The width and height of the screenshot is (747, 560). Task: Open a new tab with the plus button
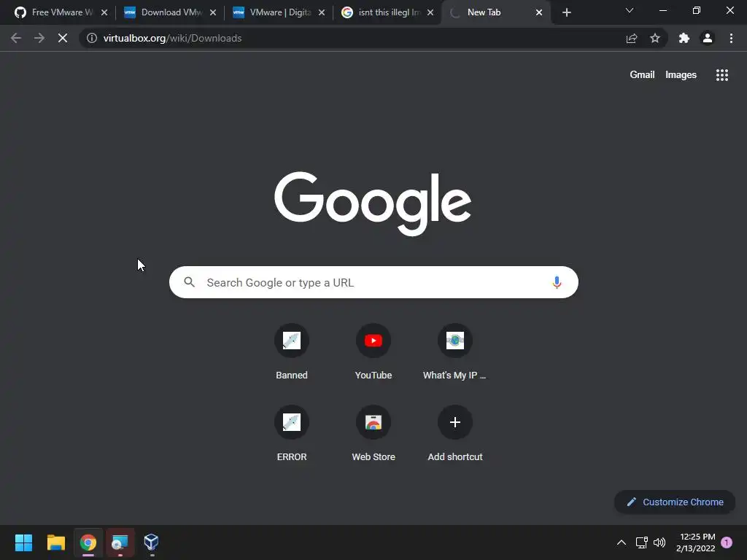coord(566,12)
